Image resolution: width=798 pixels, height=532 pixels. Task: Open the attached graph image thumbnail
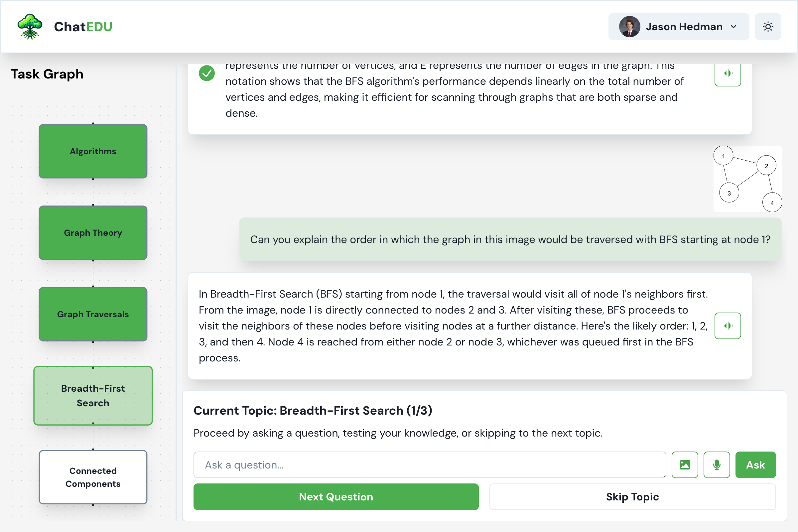[x=747, y=179]
